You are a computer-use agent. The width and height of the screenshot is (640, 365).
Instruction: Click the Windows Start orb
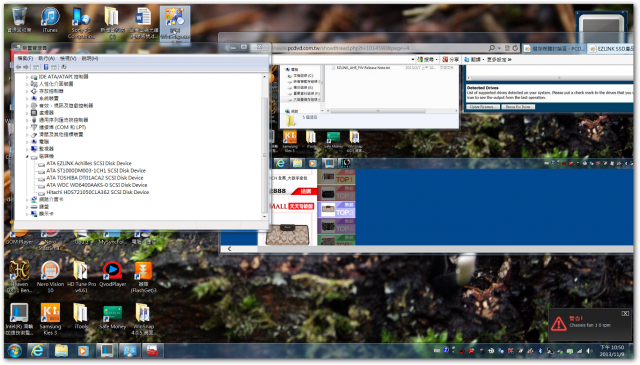14,351
